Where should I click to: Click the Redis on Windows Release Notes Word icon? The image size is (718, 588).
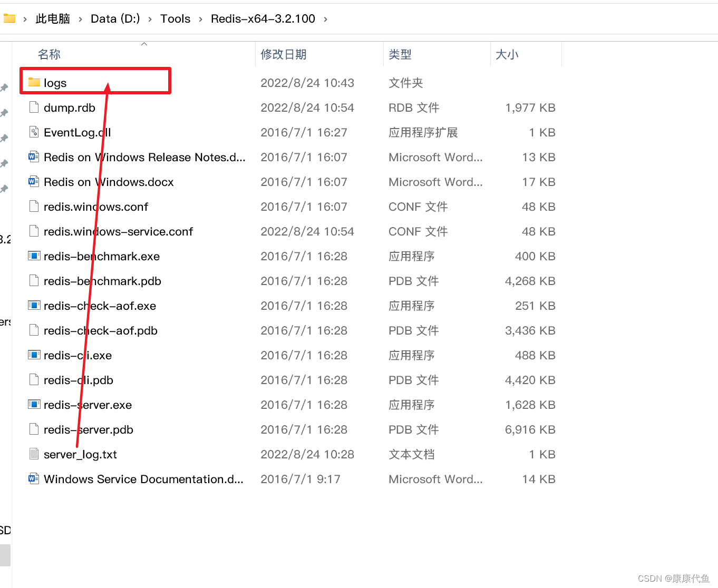[34, 156]
